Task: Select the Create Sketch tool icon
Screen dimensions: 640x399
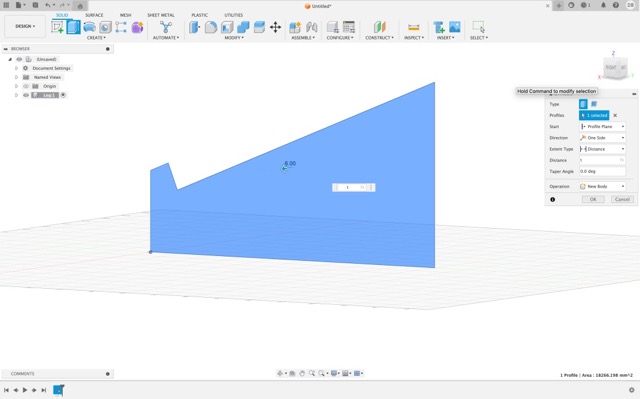Action: coord(58,27)
